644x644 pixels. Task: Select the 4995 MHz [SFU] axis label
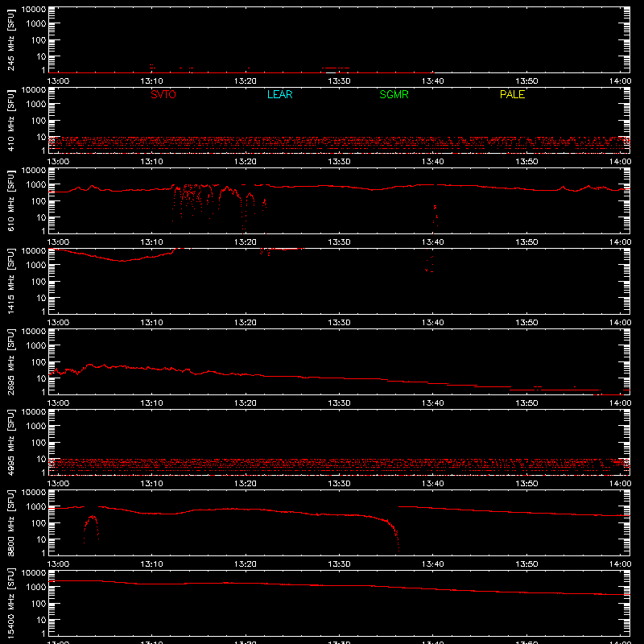pyautogui.click(x=10, y=443)
